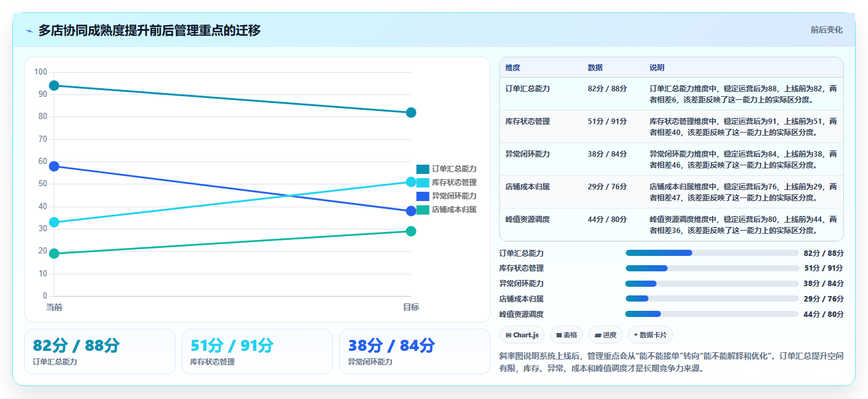868x399 pixels.
Task: Click the 店铺成本归属 progress bar
Action: point(712,298)
